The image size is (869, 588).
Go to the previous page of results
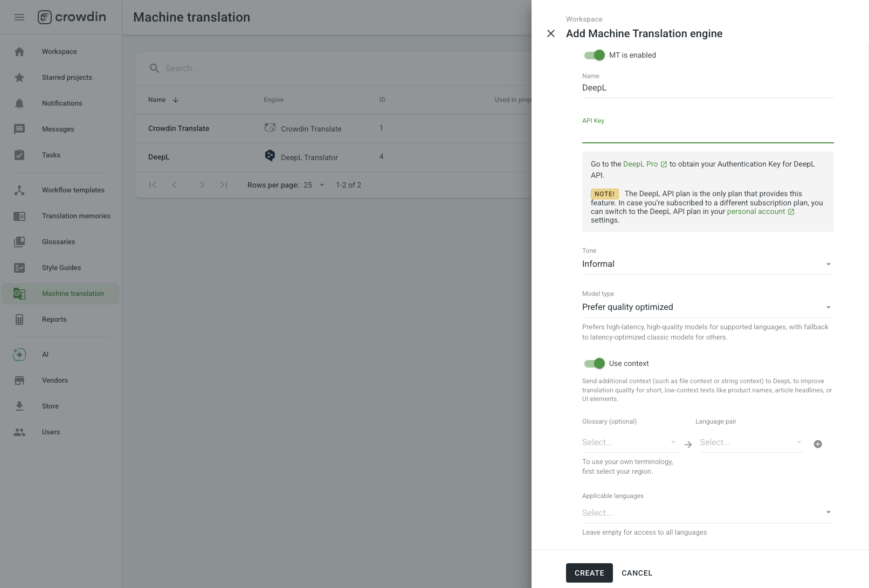pos(174,185)
